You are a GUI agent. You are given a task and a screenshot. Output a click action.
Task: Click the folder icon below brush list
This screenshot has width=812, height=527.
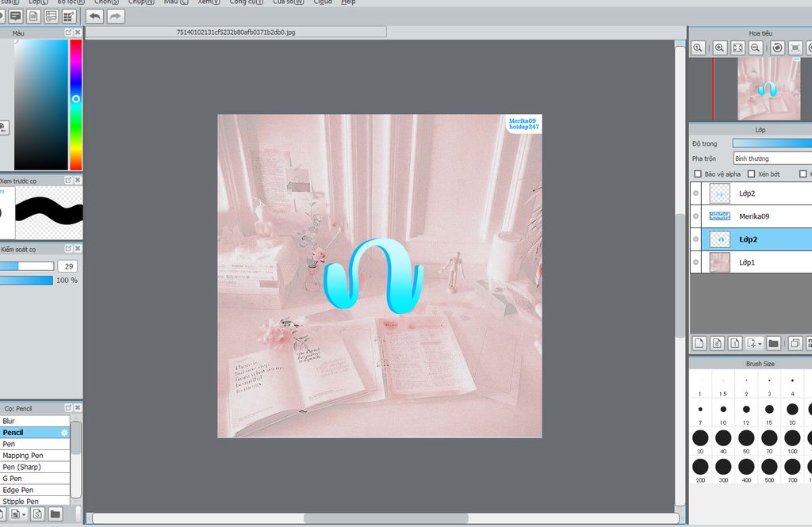(56, 514)
